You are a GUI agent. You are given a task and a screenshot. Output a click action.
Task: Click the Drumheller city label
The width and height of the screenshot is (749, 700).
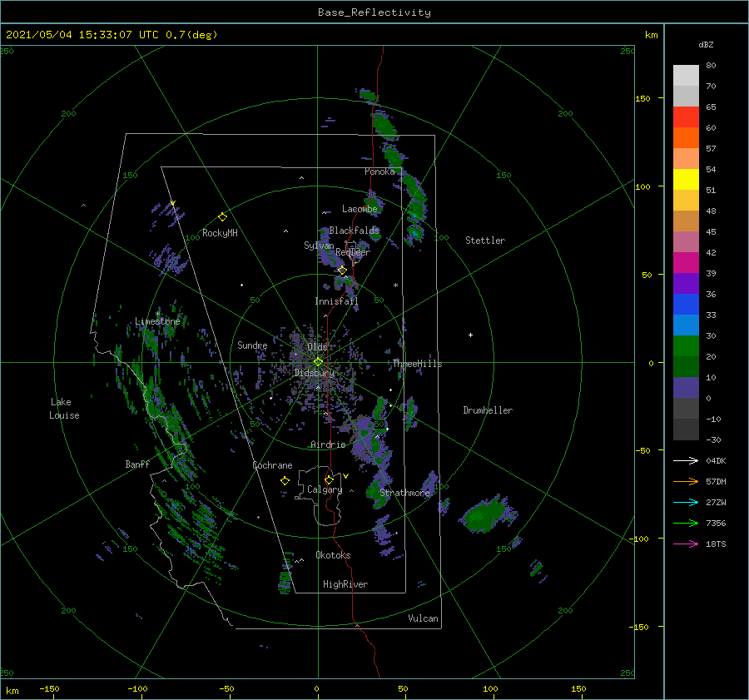point(488,410)
